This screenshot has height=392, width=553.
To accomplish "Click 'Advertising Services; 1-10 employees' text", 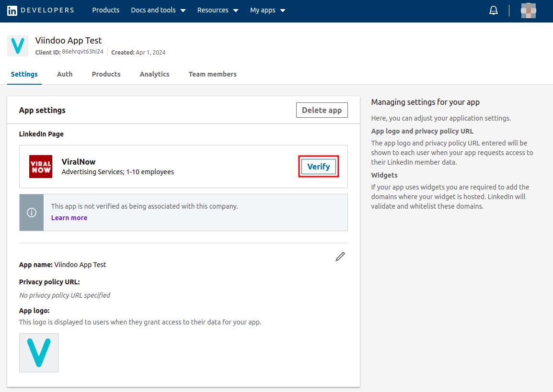I will (x=118, y=172).
